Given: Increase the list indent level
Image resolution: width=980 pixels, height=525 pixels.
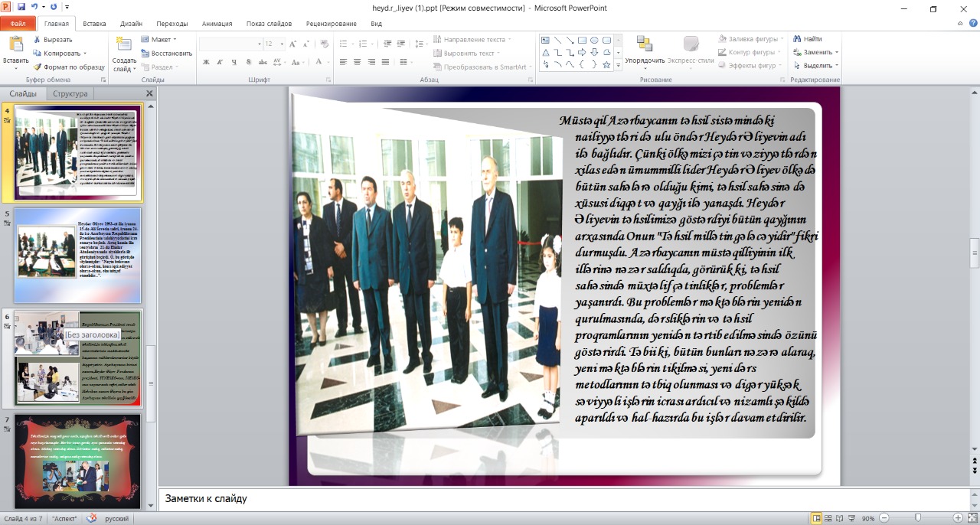Looking at the screenshot, I should click(402, 44).
